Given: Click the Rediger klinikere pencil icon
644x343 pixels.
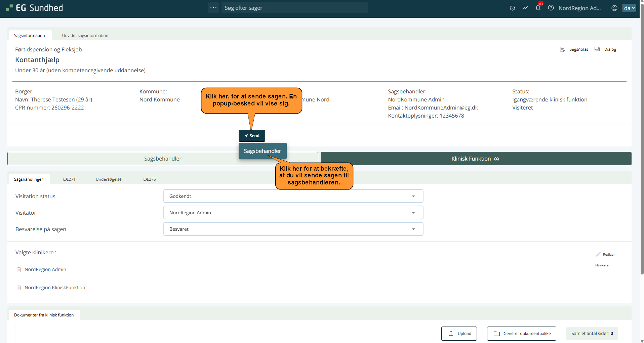Looking at the screenshot, I should pos(598,254).
